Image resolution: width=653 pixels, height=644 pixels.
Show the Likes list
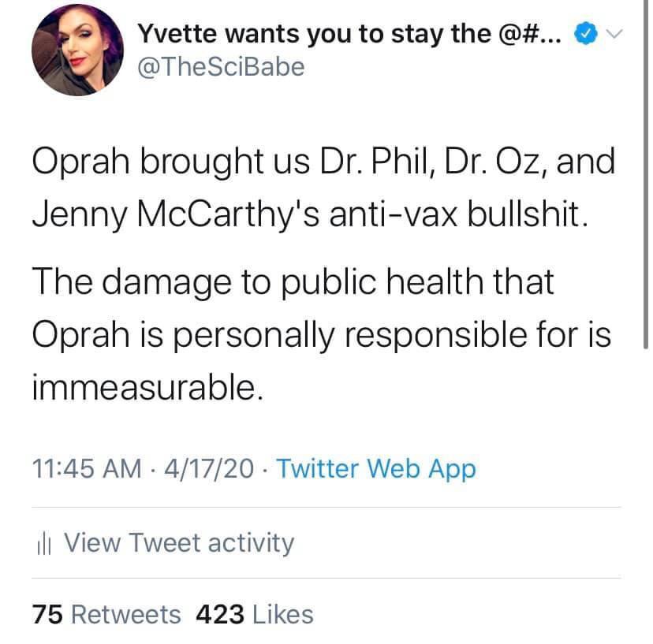click(x=283, y=615)
